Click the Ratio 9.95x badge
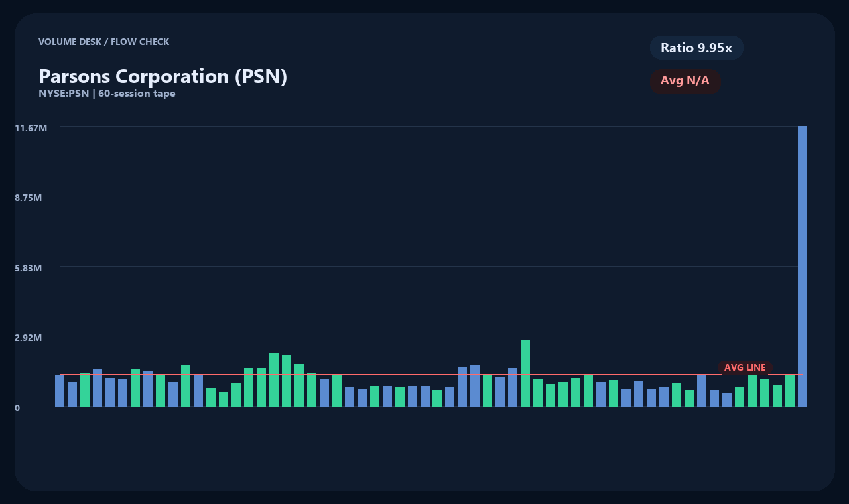 (696, 48)
